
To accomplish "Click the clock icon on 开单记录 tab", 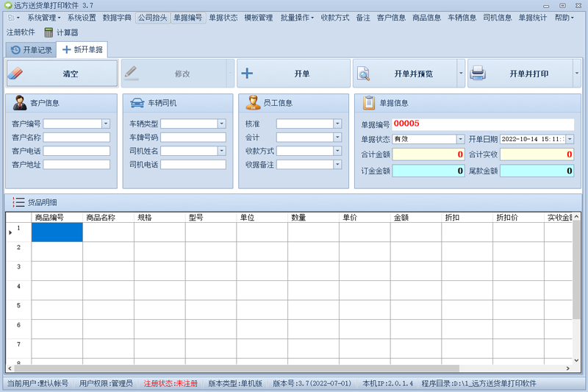I will (15, 50).
